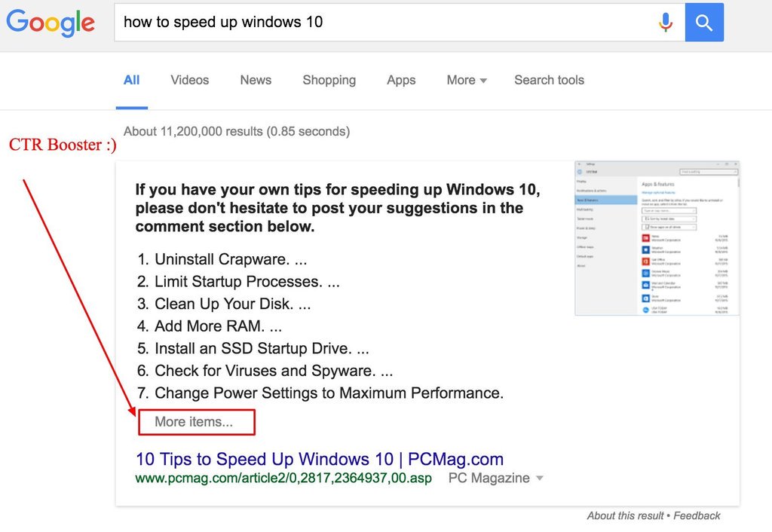Open the Shopping results tab
The height and width of the screenshot is (532, 772).
click(x=329, y=80)
